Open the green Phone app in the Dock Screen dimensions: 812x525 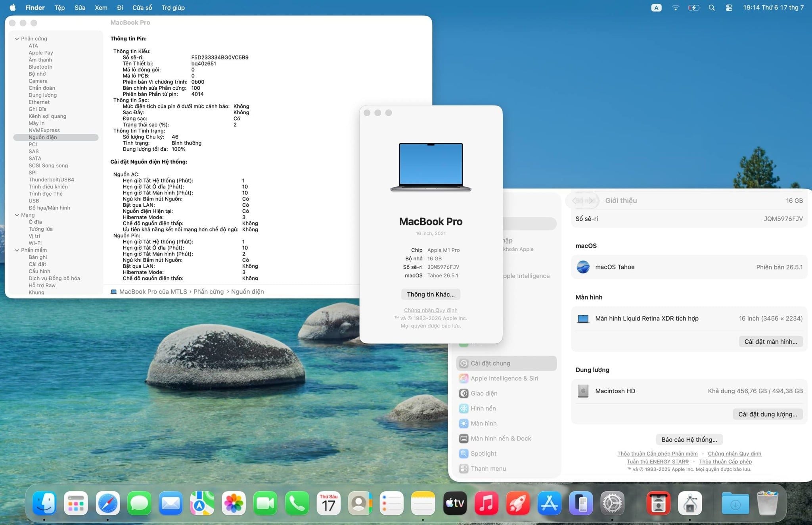(297, 503)
